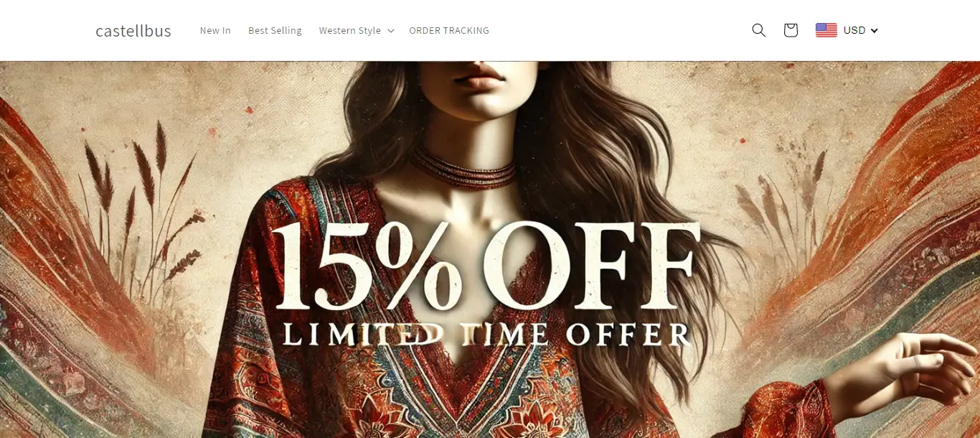Open the Western Style menu
This screenshot has width=980, height=438.
(x=350, y=31)
